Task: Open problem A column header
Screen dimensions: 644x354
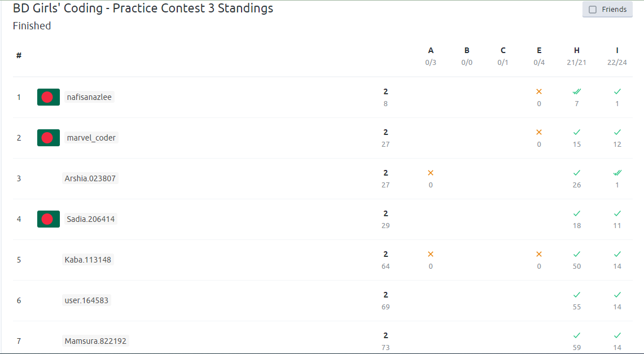Action: coord(431,50)
